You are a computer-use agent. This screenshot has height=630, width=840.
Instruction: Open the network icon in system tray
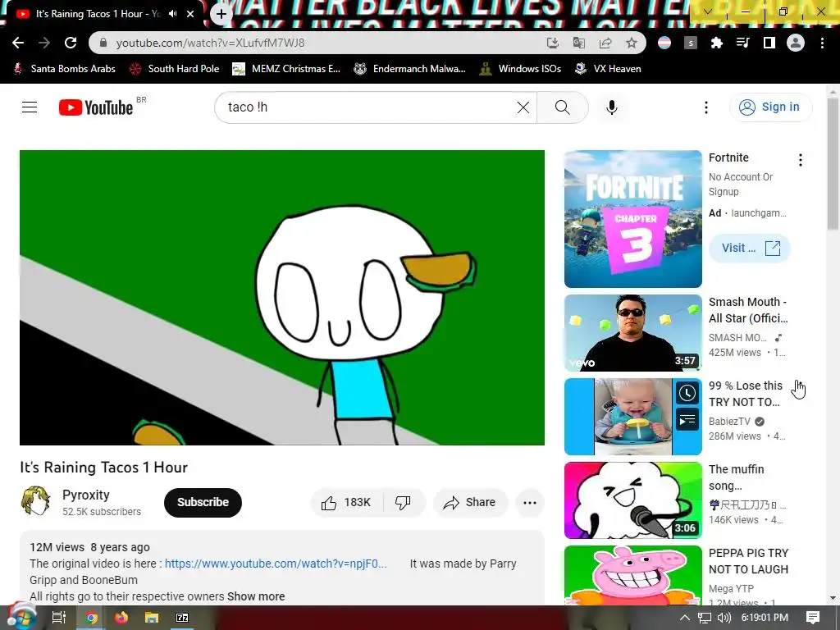pos(705,618)
